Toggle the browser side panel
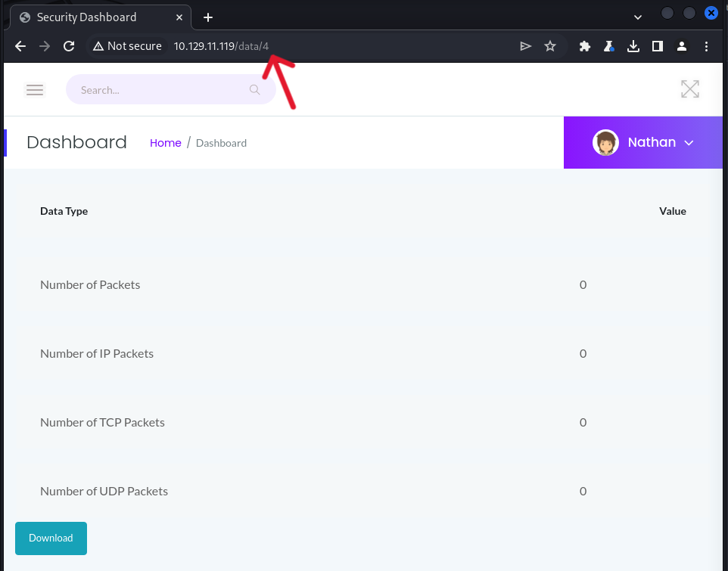The width and height of the screenshot is (728, 571). click(658, 46)
